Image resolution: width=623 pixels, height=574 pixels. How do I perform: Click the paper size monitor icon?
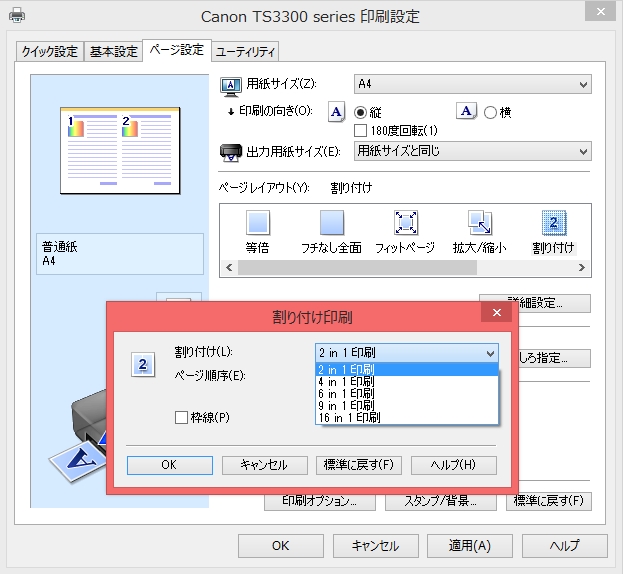point(231,87)
